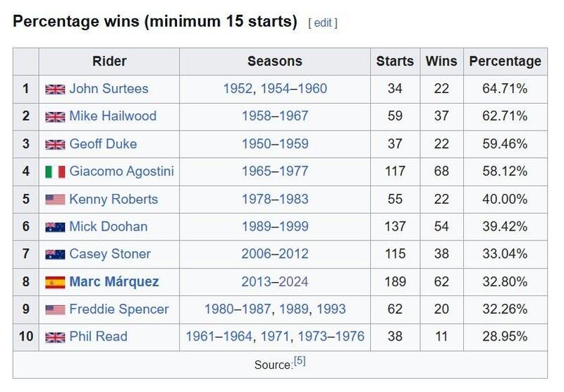This screenshot has width=564, height=392.
Task: Click the UK flag beside Phil Read
Action: point(54,337)
